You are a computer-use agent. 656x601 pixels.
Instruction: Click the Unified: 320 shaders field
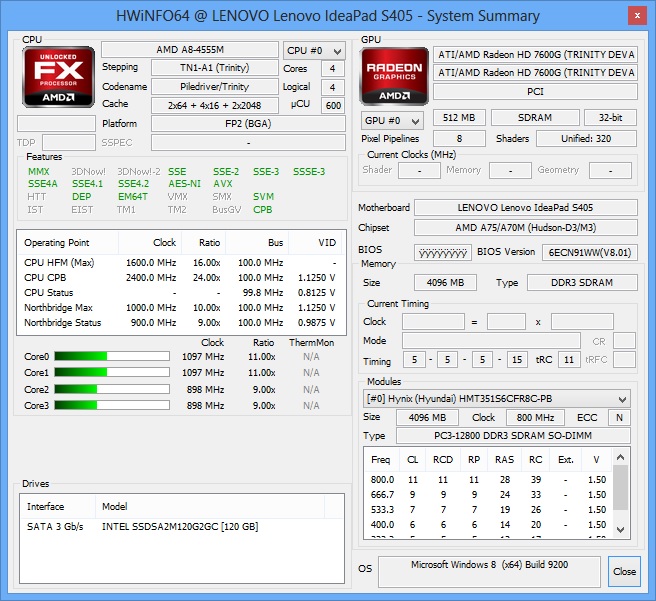pos(587,138)
